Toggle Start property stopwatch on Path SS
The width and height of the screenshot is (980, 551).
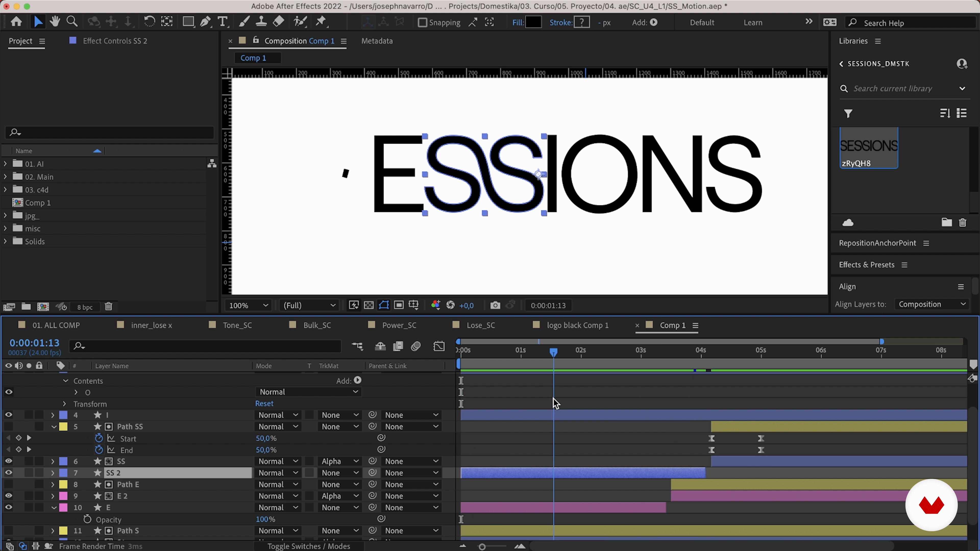point(99,438)
